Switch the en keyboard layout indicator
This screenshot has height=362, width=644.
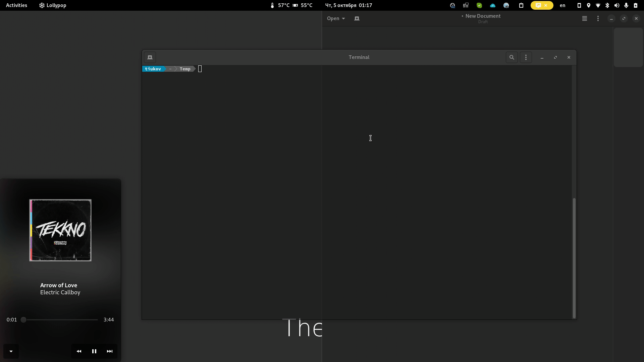[562, 5]
